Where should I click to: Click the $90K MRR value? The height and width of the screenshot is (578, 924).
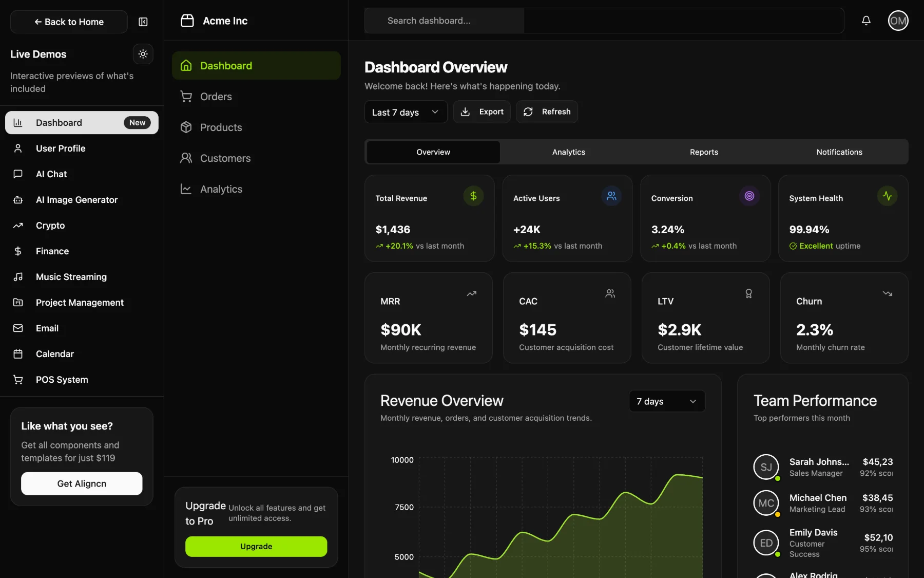click(401, 329)
